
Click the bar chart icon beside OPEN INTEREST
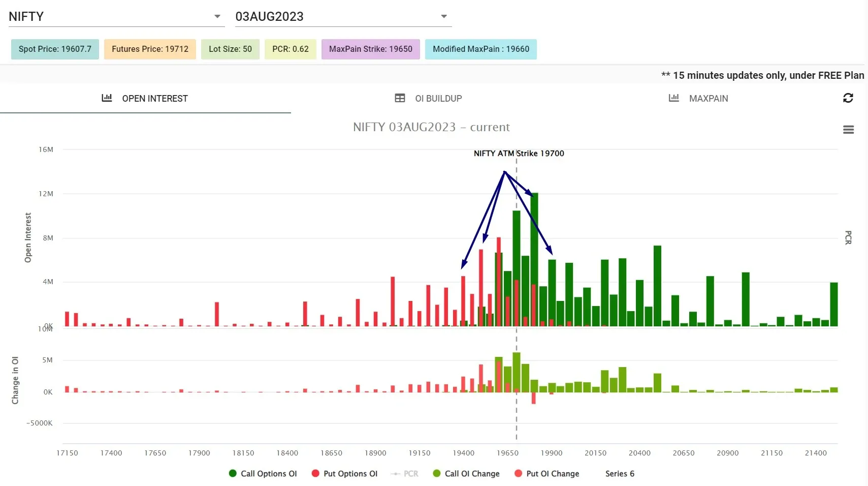(x=107, y=98)
